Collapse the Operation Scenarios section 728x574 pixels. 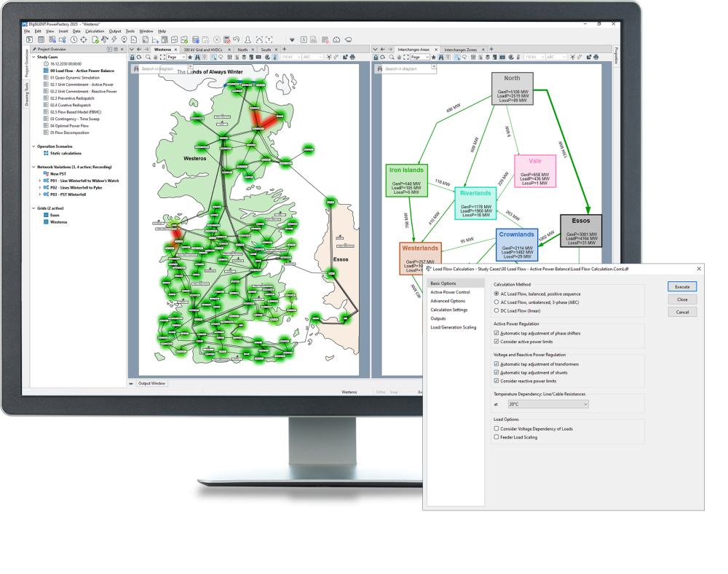[33, 146]
